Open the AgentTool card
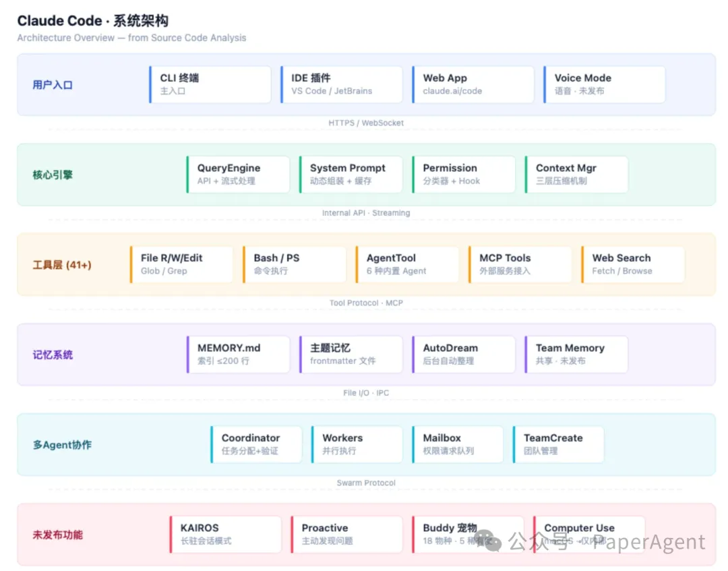The width and height of the screenshot is (728, 571). point(407,265)
